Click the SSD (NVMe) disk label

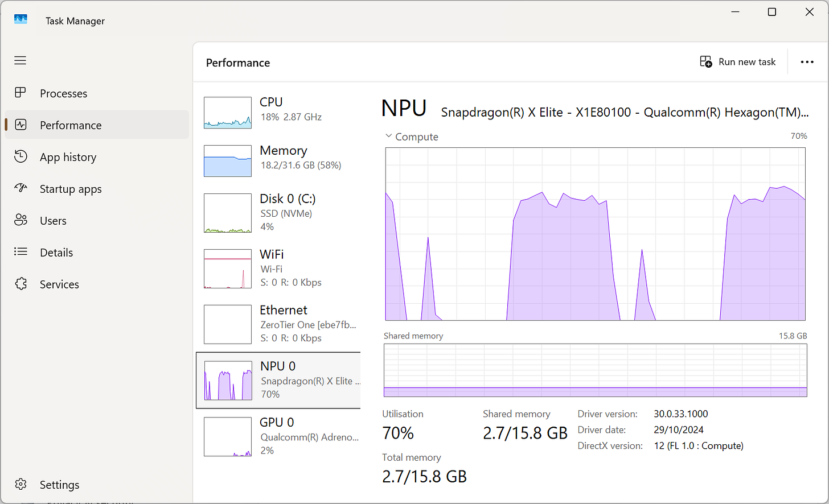[286, 214]
